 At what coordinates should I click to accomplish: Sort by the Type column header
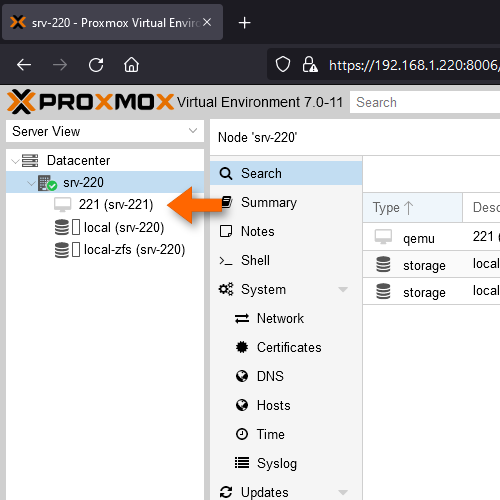tap(412, 207)
